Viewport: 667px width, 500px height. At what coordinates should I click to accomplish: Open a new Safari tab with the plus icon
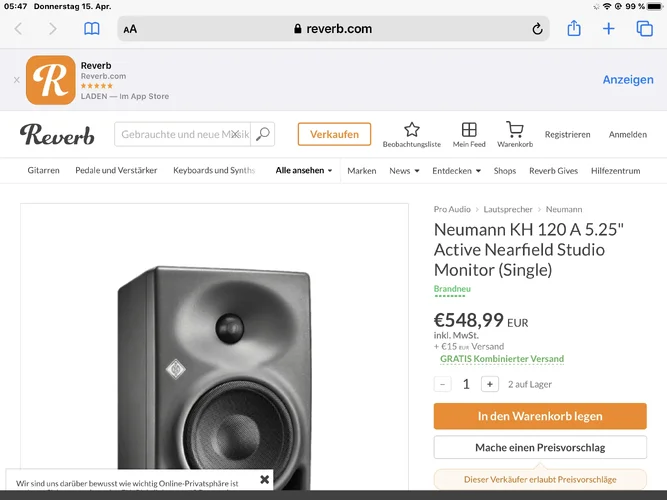[x=609, y=29]
